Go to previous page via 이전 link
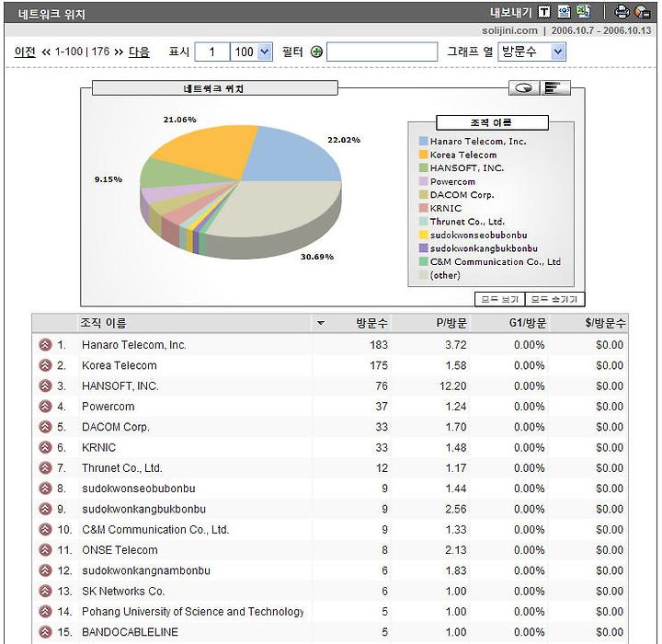The image size is (662, 644). [x=25, y=52]
